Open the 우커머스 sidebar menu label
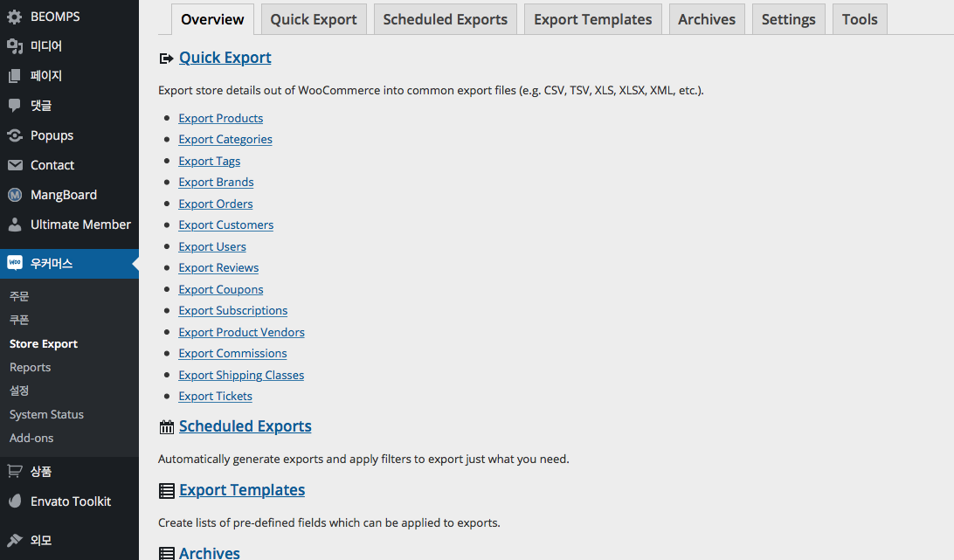 point(52,264)
